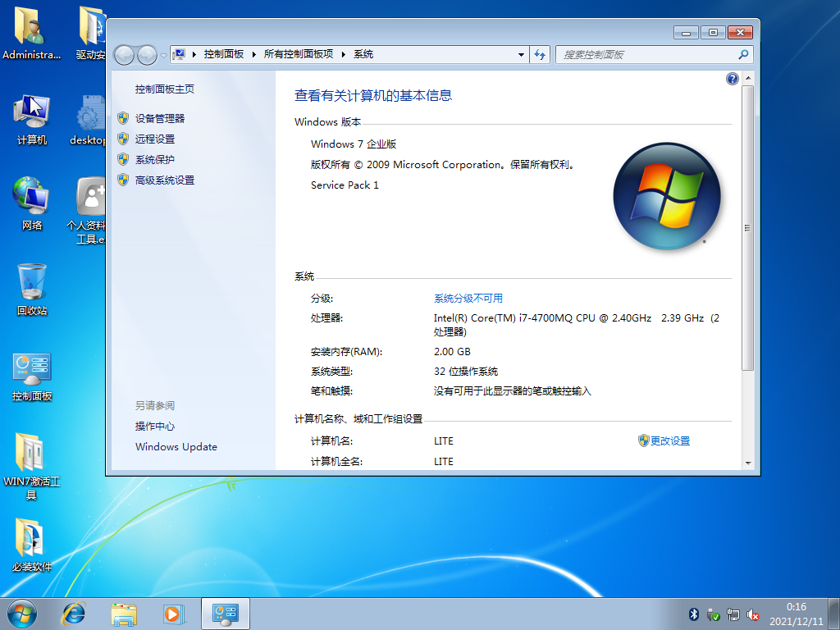Screen dimensions: 840x630
Task: Launch Internet Explorer from the taskbar
Action: [x=73, y=614]
